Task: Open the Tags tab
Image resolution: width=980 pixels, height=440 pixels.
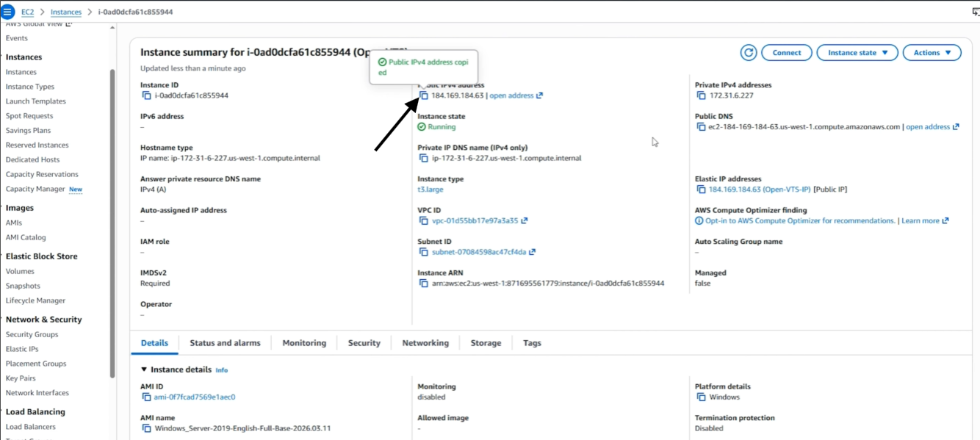Action: click(x=532, y=343)
